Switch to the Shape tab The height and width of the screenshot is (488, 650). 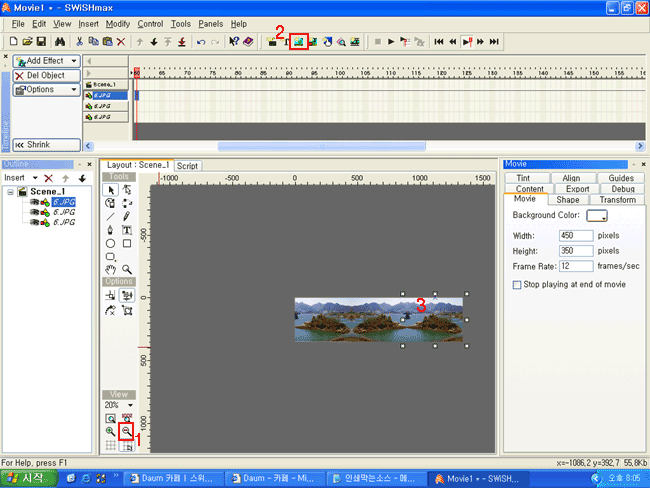[x=568, y=200]
